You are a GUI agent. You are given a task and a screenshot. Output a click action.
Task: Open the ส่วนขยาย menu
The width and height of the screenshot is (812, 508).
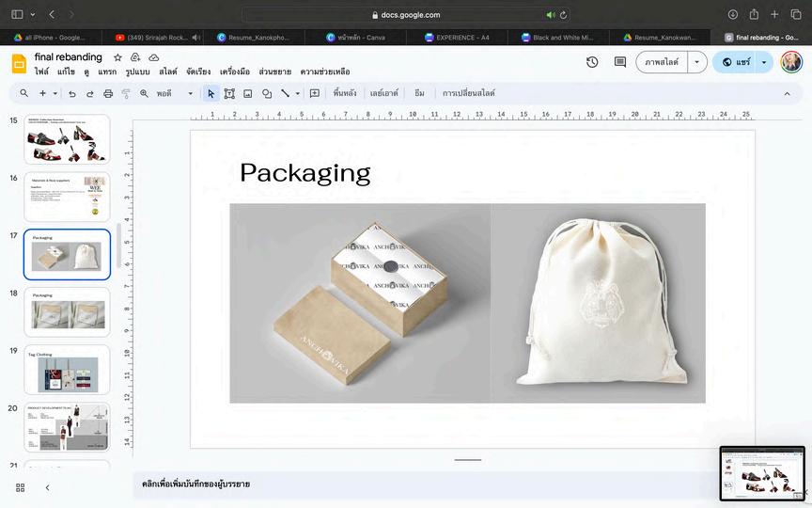275,71
